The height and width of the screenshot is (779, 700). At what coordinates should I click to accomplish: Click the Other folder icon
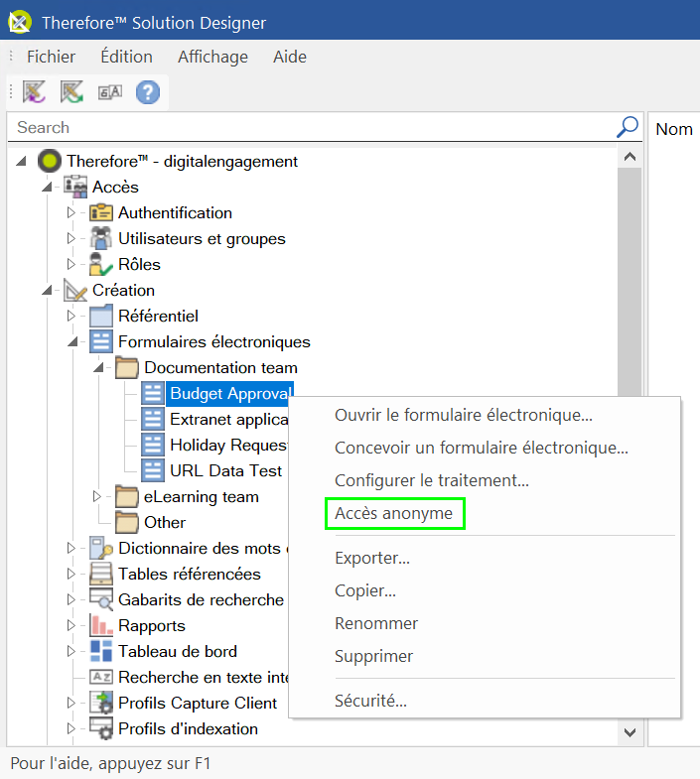coord(127,523)
